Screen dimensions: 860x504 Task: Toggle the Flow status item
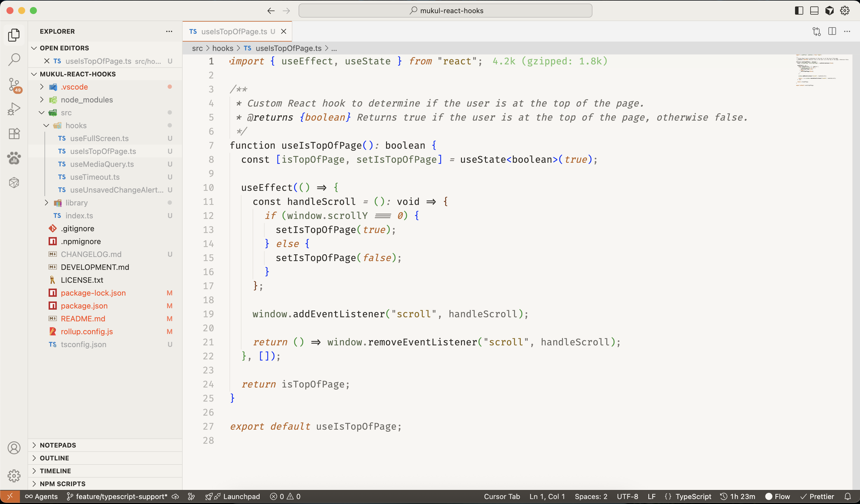click(x=778, y=496)
